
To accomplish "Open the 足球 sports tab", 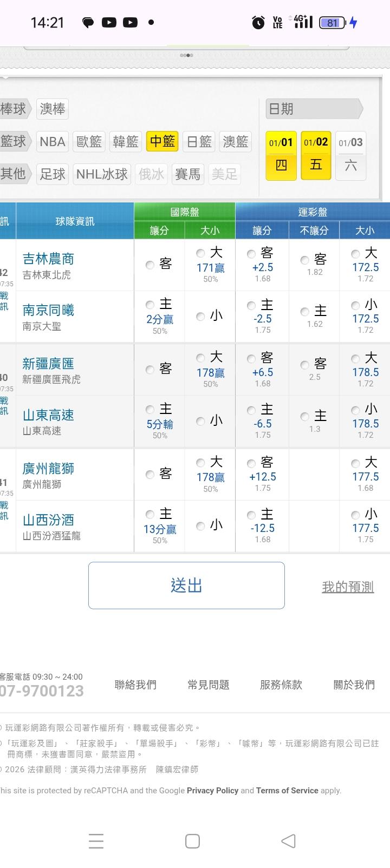I will click(53, 174).
